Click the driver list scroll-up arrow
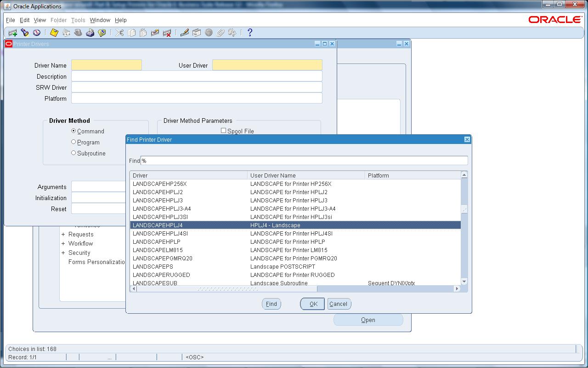Image resolution: width=588 pixels, height=368 pixels. coord(464,175)
